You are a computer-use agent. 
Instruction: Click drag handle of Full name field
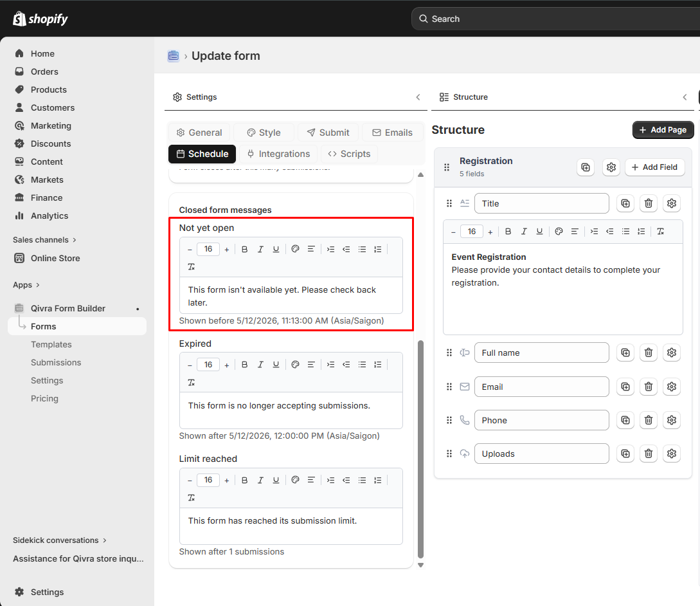click(x=449, y=353)
